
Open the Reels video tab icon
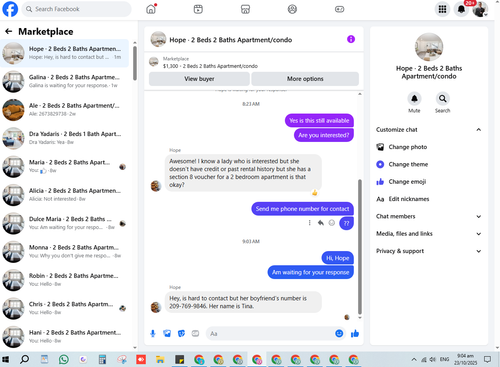click(x=198, y=9)
